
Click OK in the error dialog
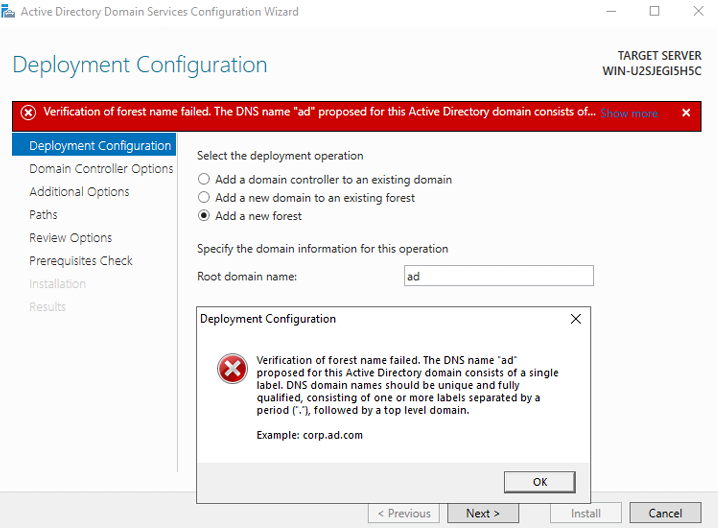point(540,482)
